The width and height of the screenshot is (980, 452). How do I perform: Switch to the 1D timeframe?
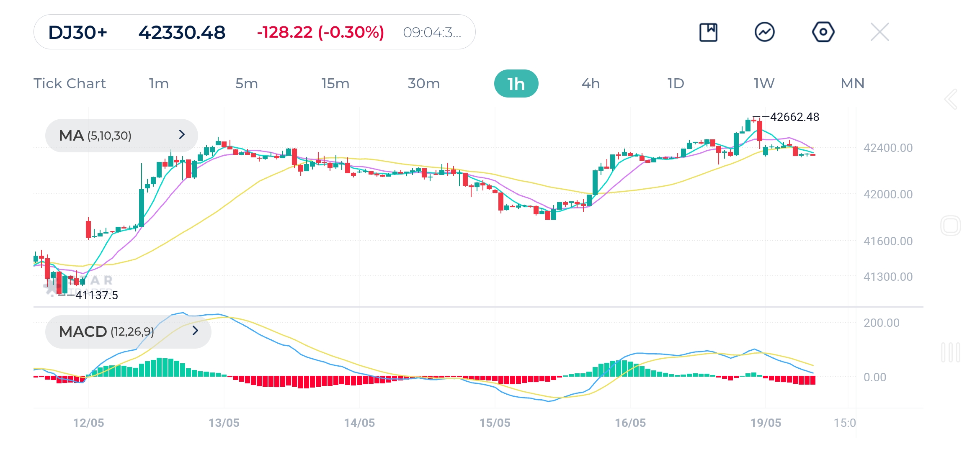coord(676,84)
